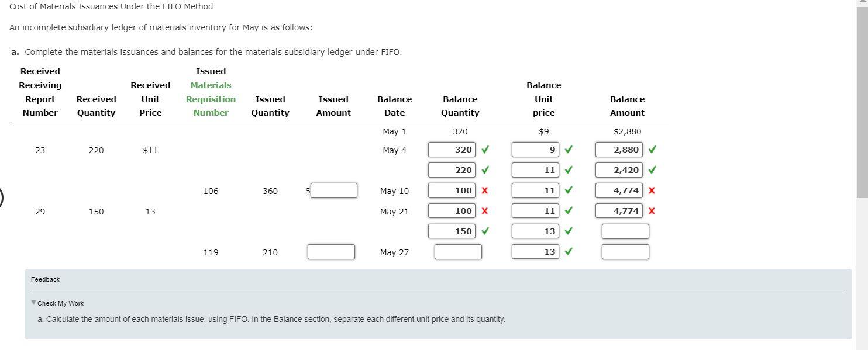Viewport: 868px width, 350px height.
Task: Click the issued amount field for requisition 119
Action: pos(330,251)
